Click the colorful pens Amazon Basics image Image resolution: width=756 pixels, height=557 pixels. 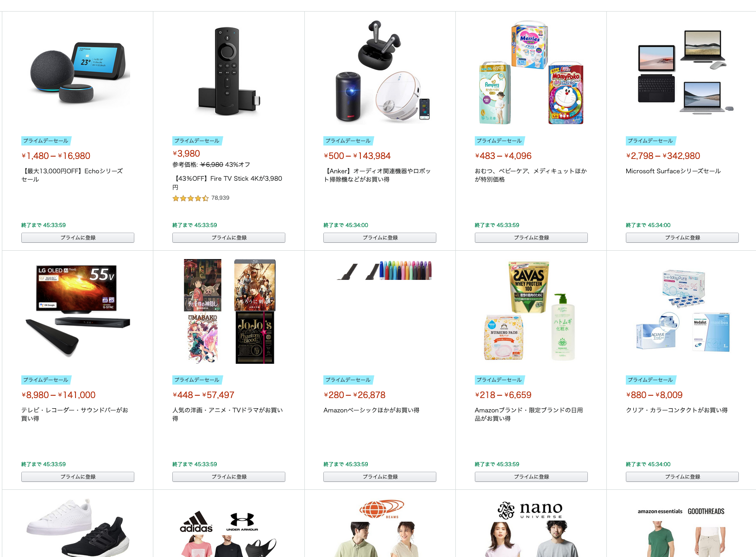click(384, 270)
